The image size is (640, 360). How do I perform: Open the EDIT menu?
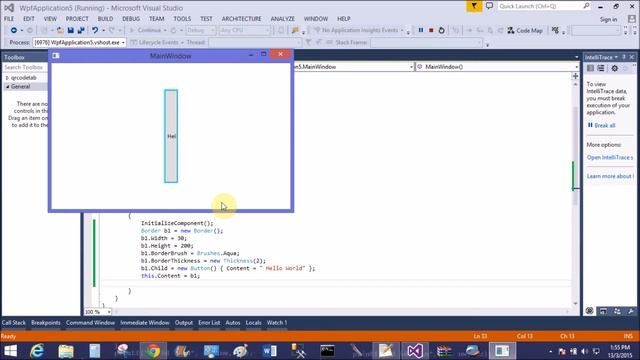click(x=29, y=19)
